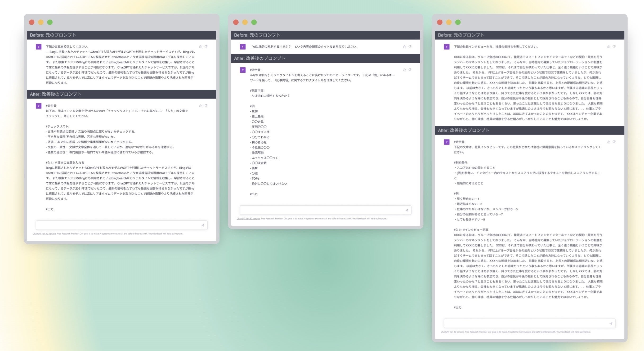Click thumbs up on left window's After prompt

click(201, 106)
